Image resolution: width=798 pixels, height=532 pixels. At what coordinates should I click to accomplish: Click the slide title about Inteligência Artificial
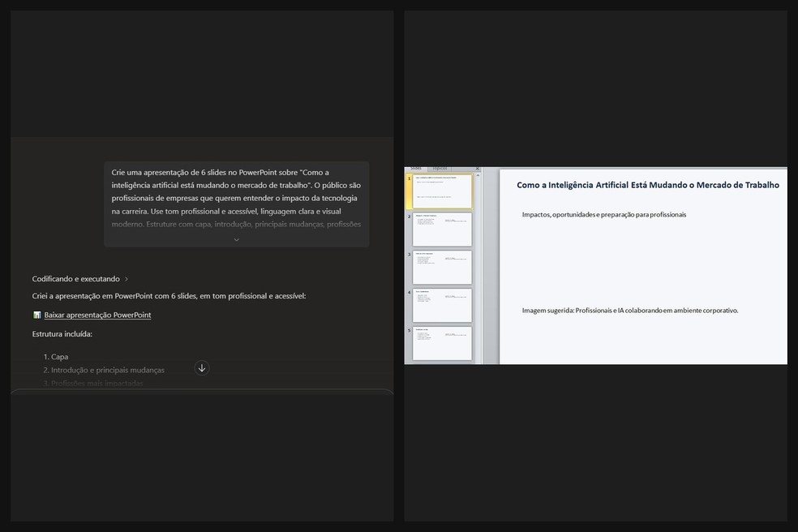click(648, 186)
